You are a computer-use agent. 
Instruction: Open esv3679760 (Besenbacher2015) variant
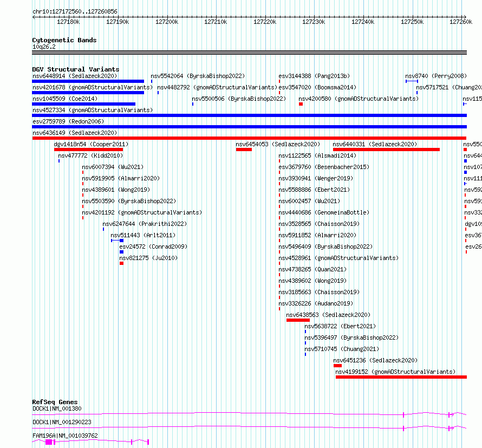[x=324, y=167]
